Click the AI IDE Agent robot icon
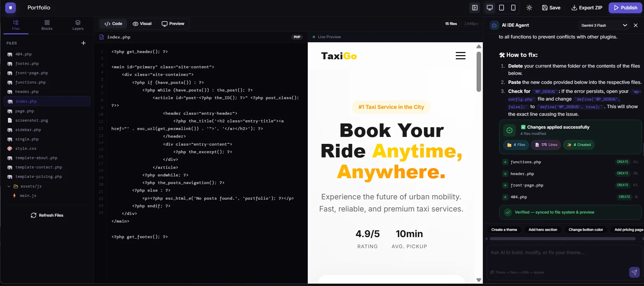644x286 pixels. click(494, 25)
